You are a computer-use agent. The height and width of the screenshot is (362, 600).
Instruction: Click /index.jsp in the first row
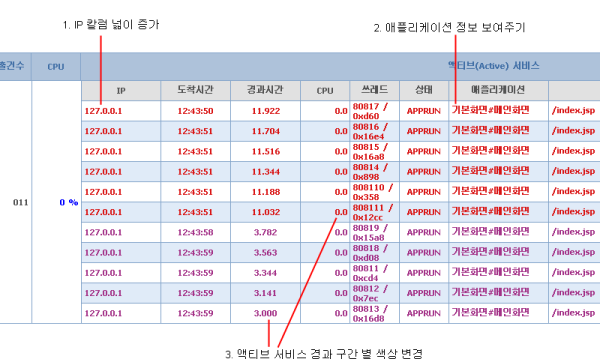tap(573, 111)
